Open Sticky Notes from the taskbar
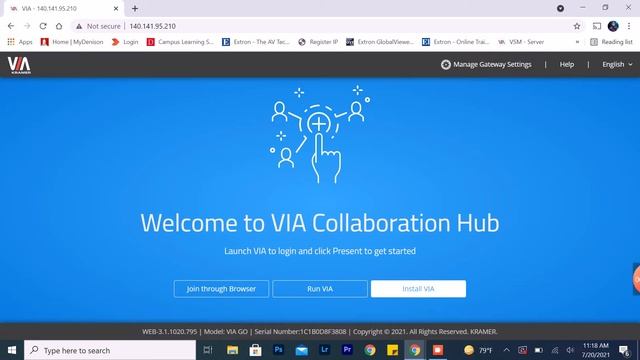 pos(393,350)
